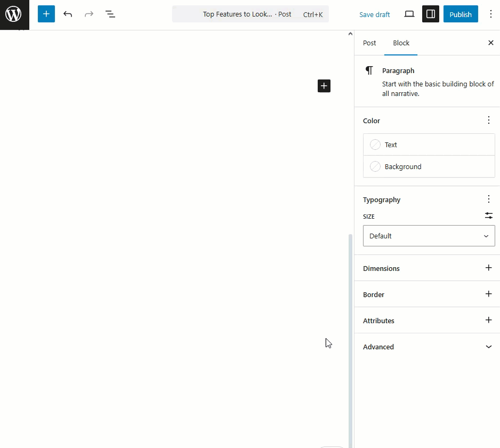Image resolution: width=500 pixels, height=448 pixels.
Task: Expand the Advanced section
Action: 427,347
